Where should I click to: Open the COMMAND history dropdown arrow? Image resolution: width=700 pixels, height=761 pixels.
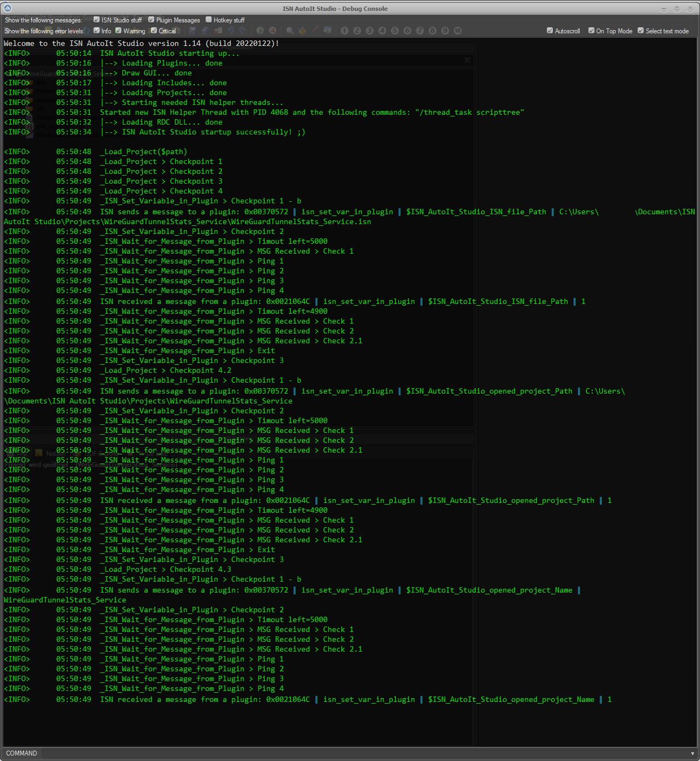point(693,753)
